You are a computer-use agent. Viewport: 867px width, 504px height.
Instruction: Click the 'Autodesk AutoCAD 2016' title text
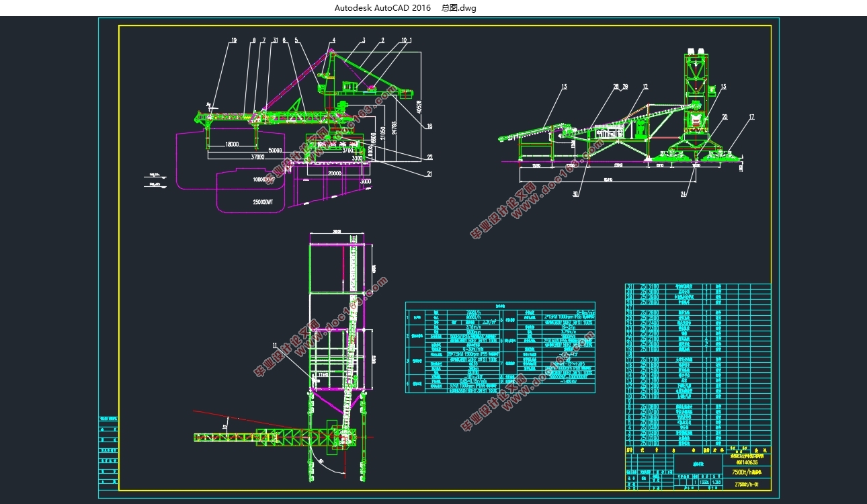pyautogui.click(x=383, y=8)
